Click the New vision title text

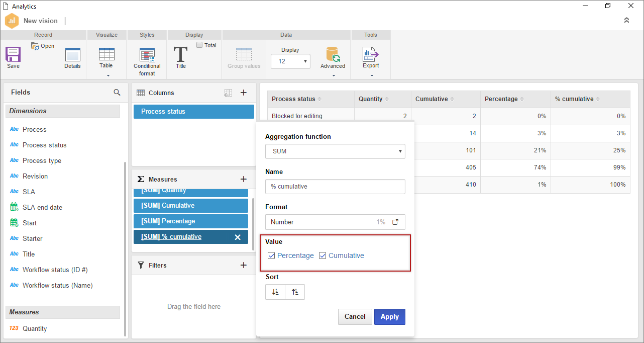(x=41, y=21)
